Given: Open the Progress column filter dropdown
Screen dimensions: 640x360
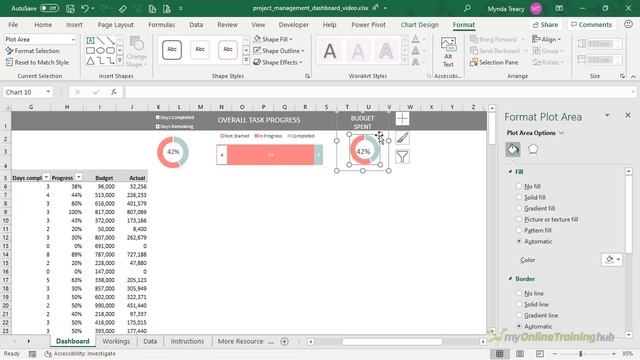Looking at the screenshot, I should click(x=78, y=177).
